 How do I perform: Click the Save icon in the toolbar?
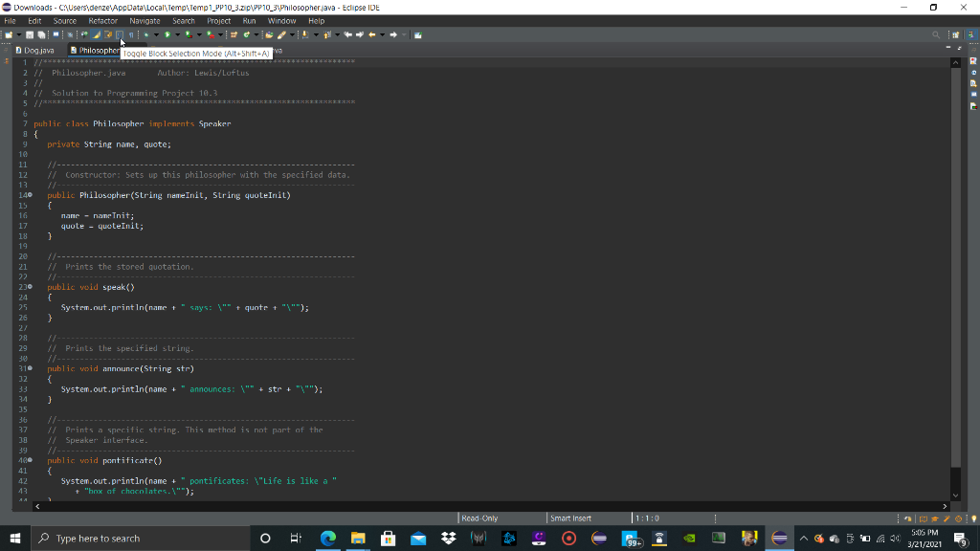click(x=30, y=35)
